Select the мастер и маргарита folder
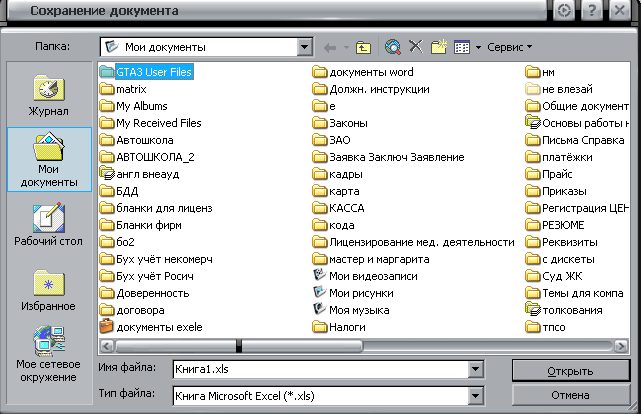Viewport: 641px width, 414px height. 371,259
